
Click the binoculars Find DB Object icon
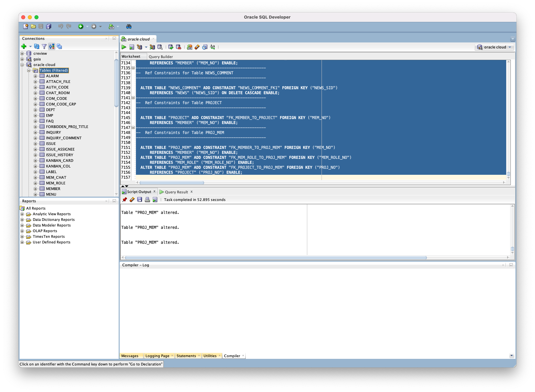click(x=129, y=27)
